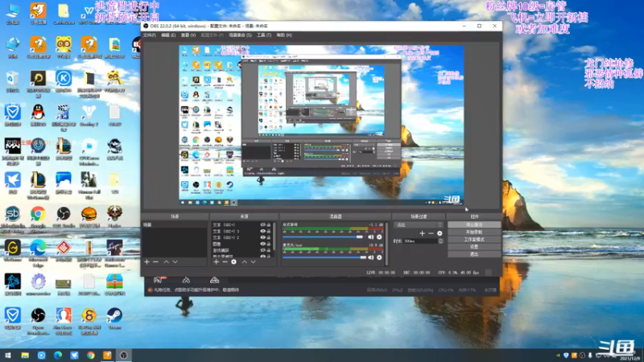Screen dimensions: 644x362
Task: Open the 帮助(H) menu
Action: [284, 35]
